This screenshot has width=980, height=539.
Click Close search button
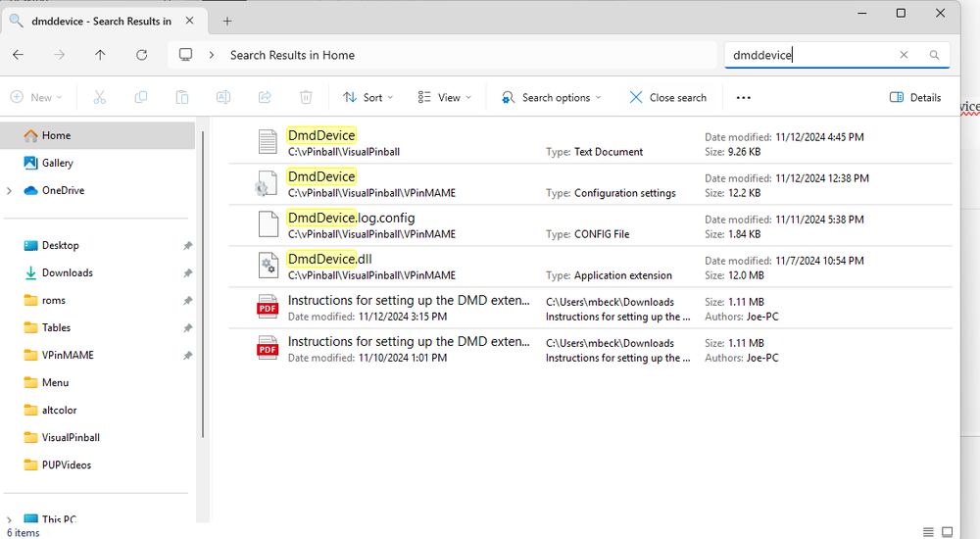(x=667, y=98)
